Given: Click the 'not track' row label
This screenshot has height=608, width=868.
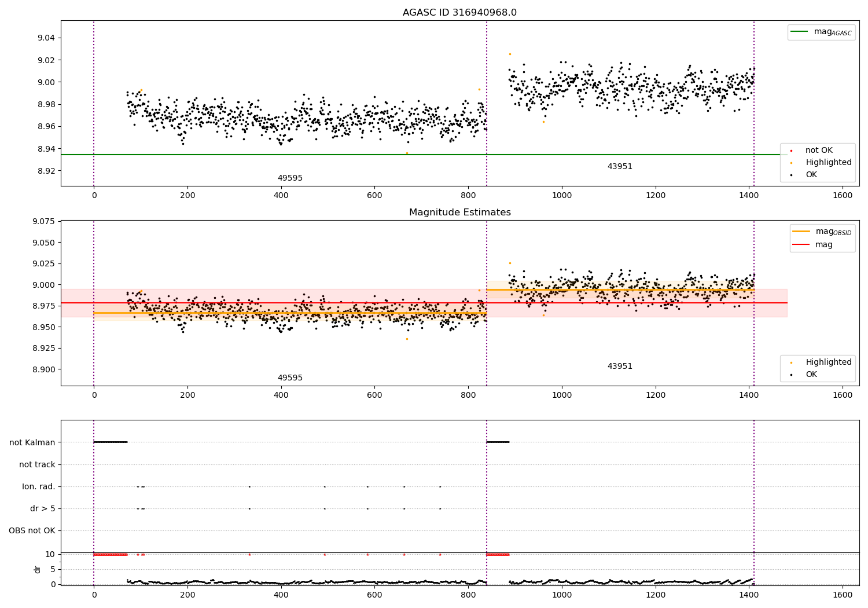Looking at the screenshot, I should [37, 464].
